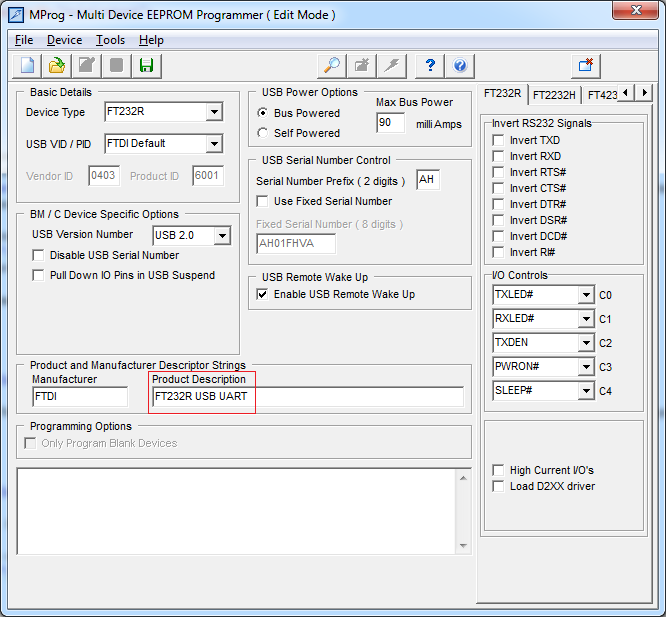
Task: Check the Invert TXD option
Action: pyautogui.click(x=498, y=141)
